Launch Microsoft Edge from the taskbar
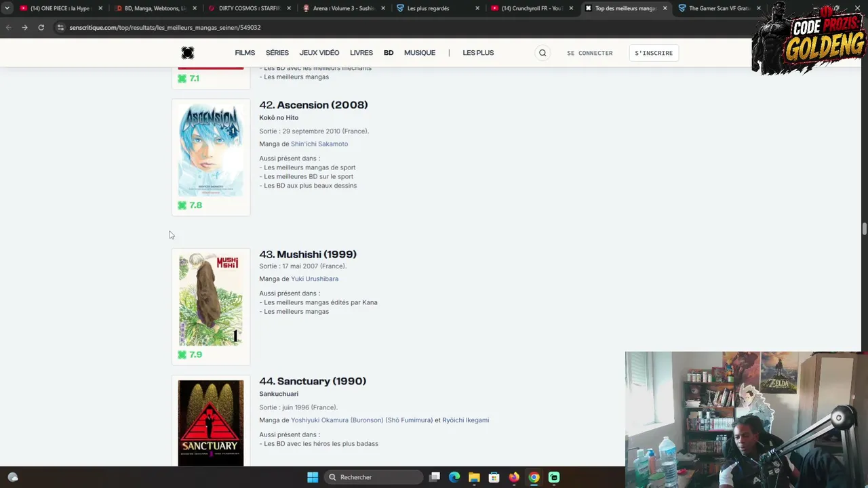 [454, 477]
